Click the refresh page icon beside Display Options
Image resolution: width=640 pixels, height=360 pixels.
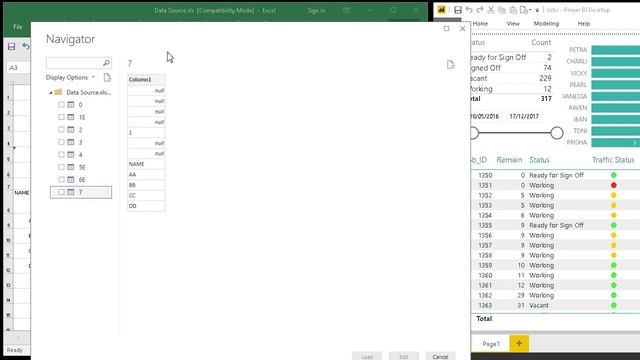[x=107, y=78]
